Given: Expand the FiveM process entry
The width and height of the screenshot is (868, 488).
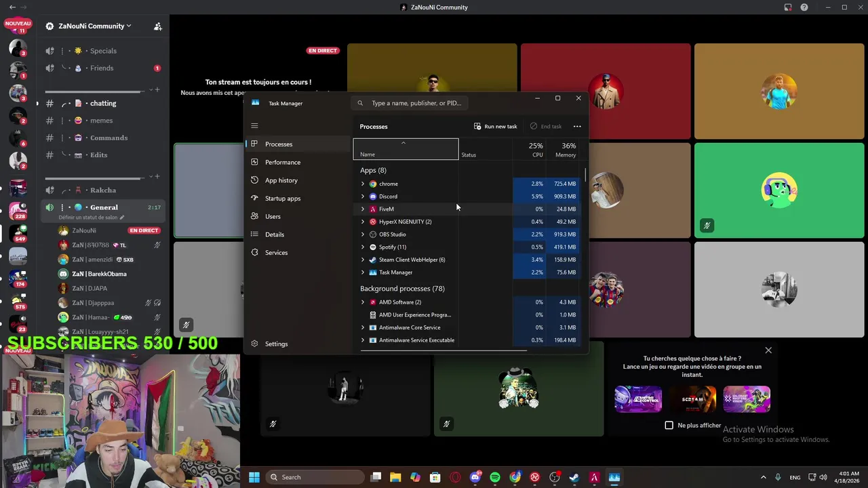Looking at the screenshot, I should point(363,209).
